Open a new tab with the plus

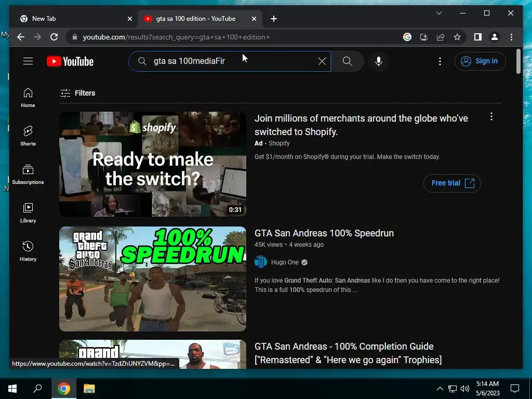[x=274, y=19]
